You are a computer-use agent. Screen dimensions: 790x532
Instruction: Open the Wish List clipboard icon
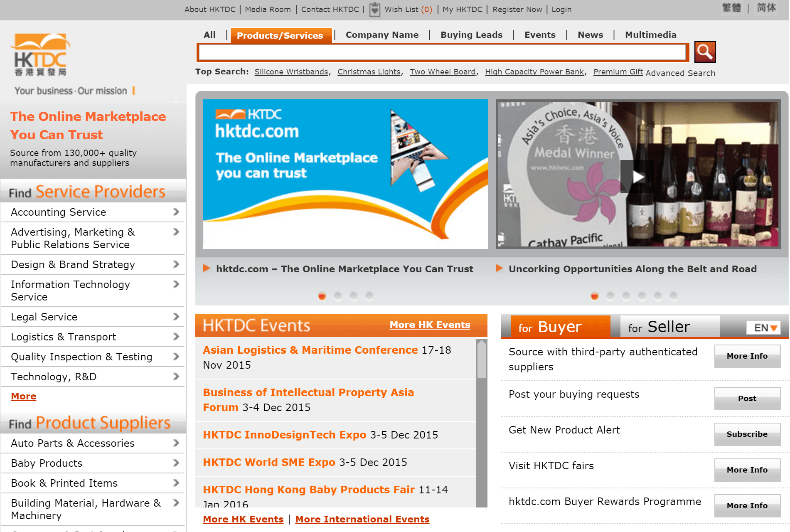click(374, 9)
